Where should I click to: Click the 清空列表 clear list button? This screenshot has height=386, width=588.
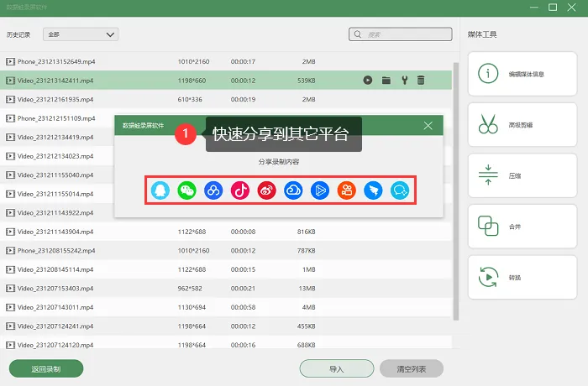click(x=412, y=368)
